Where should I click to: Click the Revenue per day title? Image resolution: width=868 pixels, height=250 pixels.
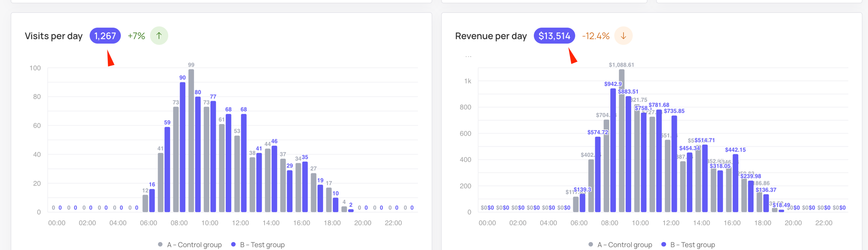tap(491, 36)
